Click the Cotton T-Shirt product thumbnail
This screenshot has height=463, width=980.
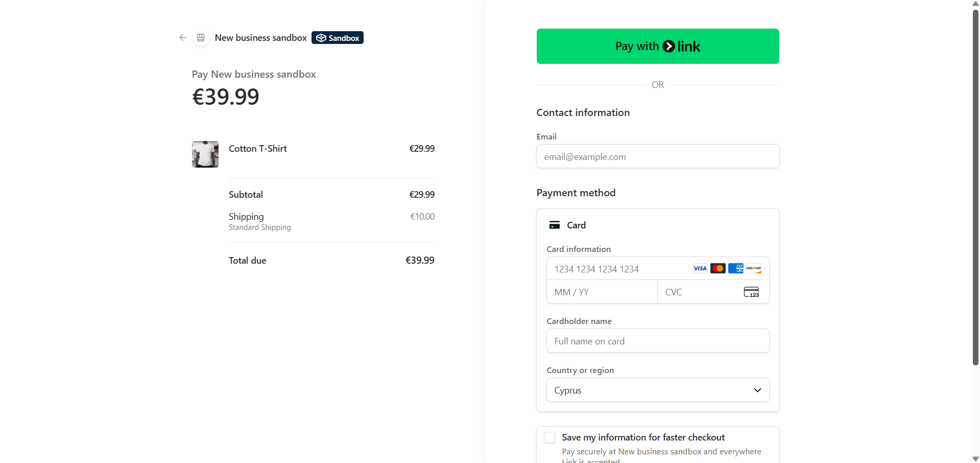(x=205, y=154)
